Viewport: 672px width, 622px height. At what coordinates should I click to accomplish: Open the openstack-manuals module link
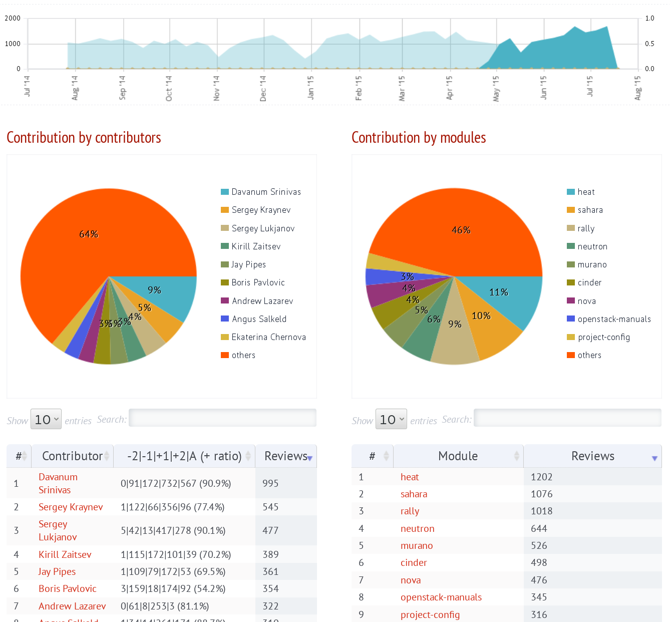tap(441, 597)
